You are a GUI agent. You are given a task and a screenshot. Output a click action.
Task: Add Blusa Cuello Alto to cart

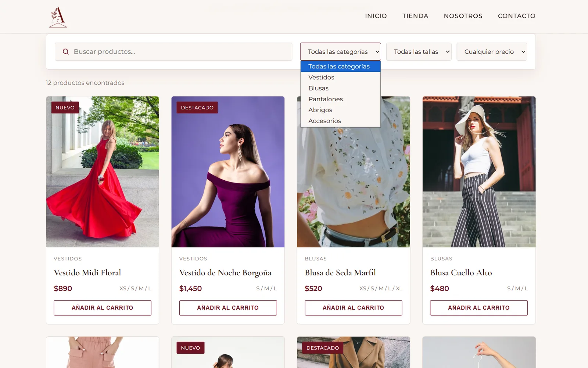pyautogui.click(x=479, y=308)
